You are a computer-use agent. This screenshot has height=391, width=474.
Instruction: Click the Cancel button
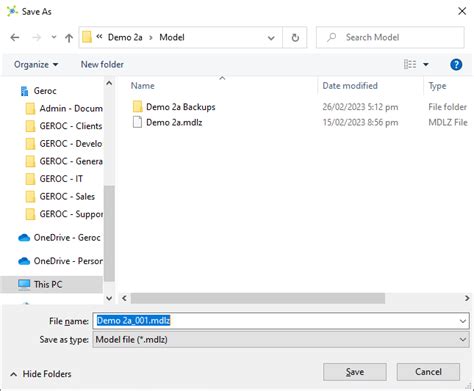point(428,372)
